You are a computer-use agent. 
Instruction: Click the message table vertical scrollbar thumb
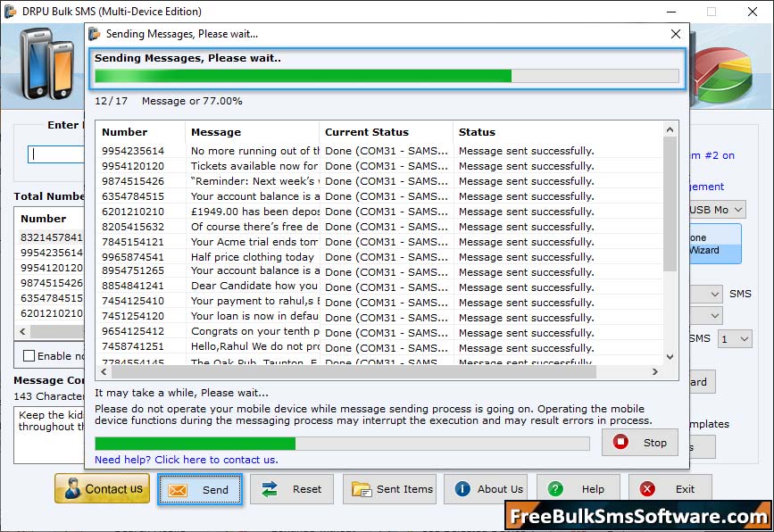pos(670,204)
